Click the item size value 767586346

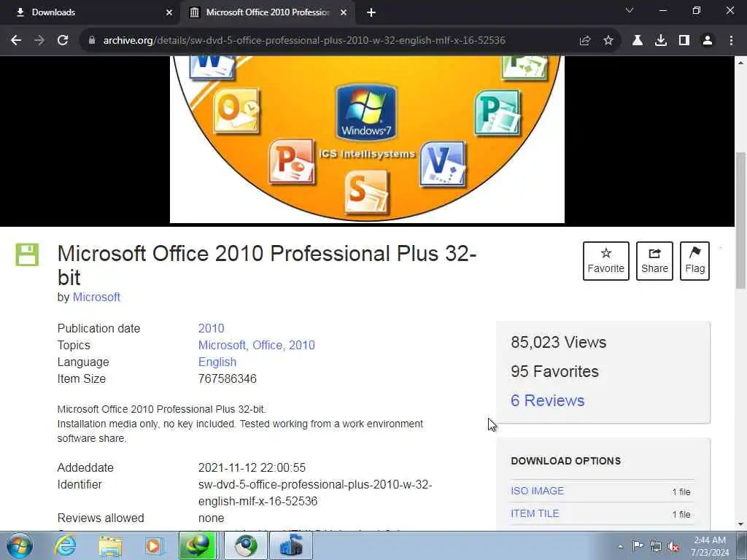tap(228, 379)
